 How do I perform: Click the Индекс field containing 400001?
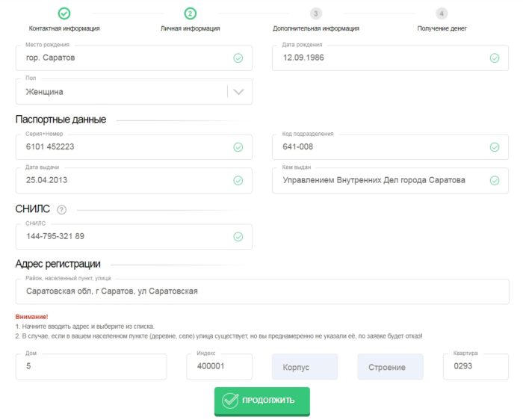point(220,367)
